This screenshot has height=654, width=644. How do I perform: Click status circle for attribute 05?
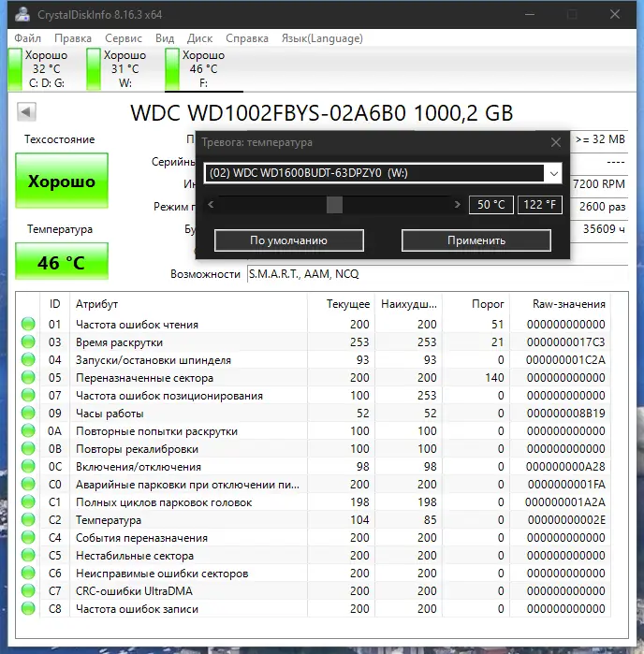coord(28,377)
